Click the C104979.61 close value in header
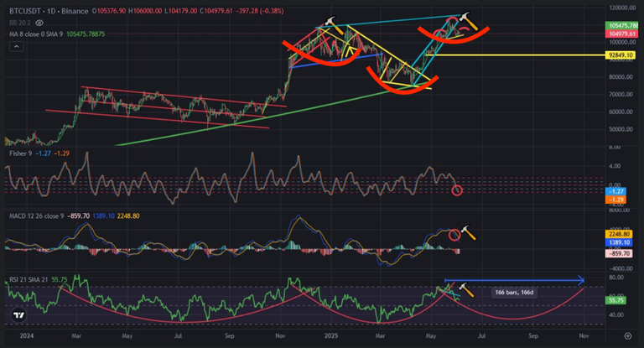The width and height of the screenshot is (644, 348). (x=216, y=11)
